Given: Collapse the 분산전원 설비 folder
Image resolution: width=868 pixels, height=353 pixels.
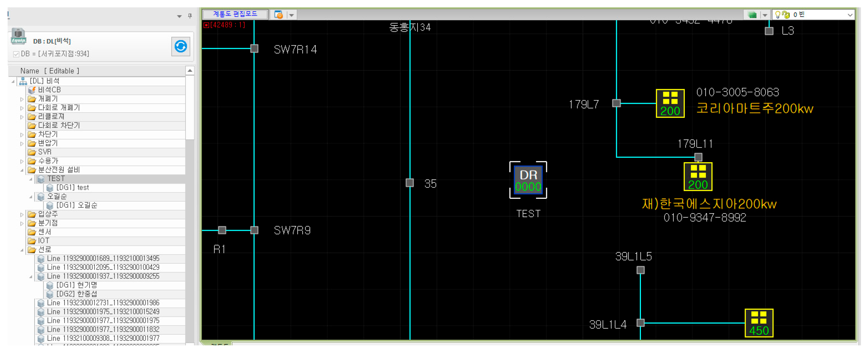Looking at the screenshot, I should point(22,170).
